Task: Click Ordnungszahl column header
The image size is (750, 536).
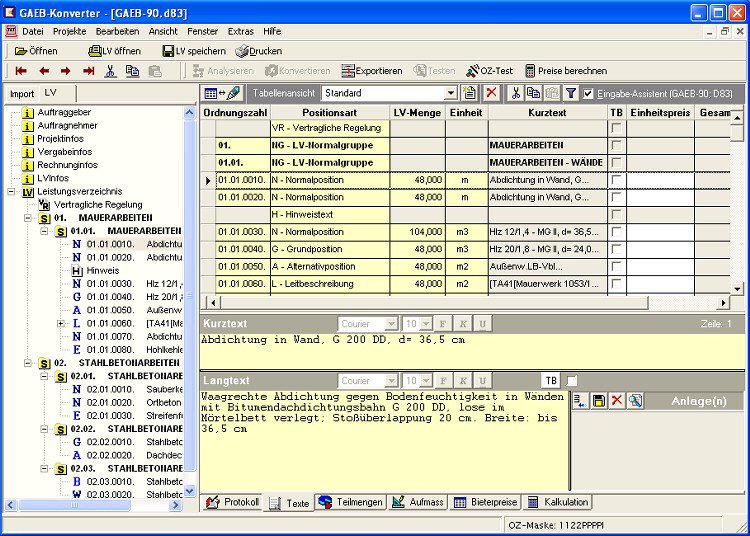Action: pos(235,113)
